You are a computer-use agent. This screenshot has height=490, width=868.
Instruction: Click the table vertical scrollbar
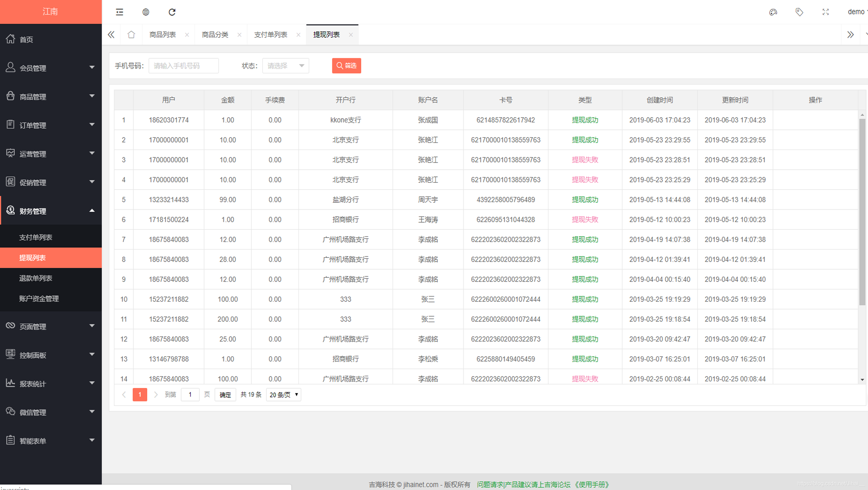click(862, 212)
